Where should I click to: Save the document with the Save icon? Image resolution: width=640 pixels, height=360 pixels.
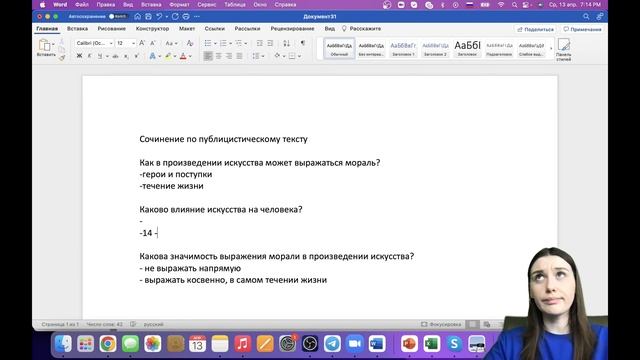tap(149, 17)
